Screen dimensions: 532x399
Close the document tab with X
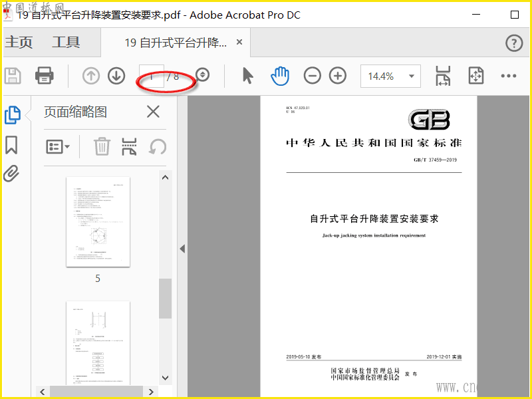coord(239,42)
